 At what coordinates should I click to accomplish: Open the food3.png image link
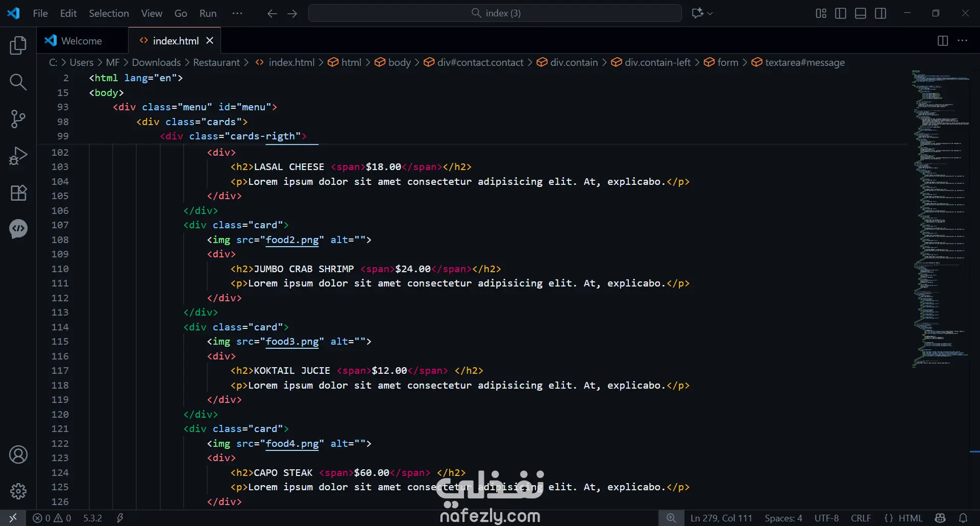[292, 341]
